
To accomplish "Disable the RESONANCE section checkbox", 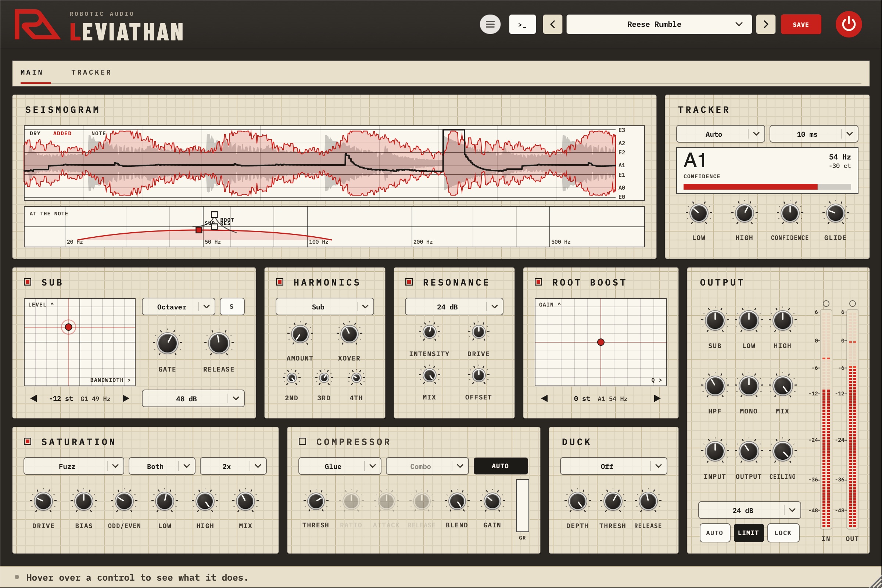I will 409,282.
